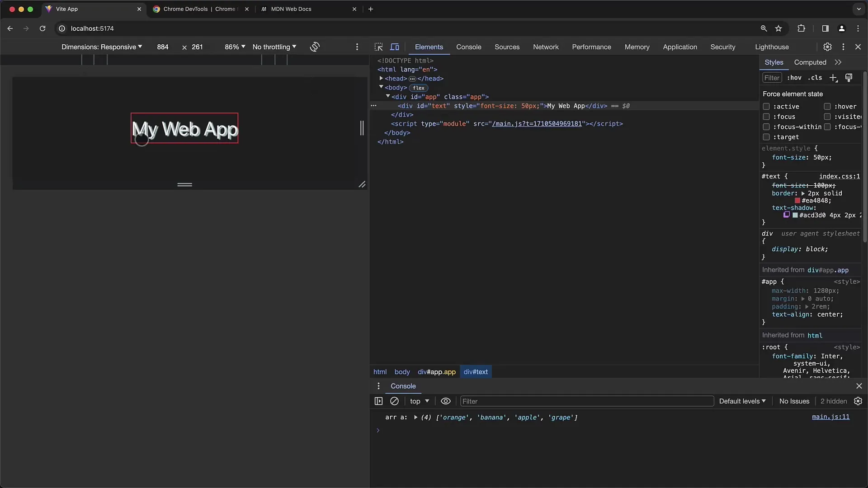Screen dimensions: 868x488
Task: Click the zoom magnifier icon in address bar
Action: tap(764, 28)
